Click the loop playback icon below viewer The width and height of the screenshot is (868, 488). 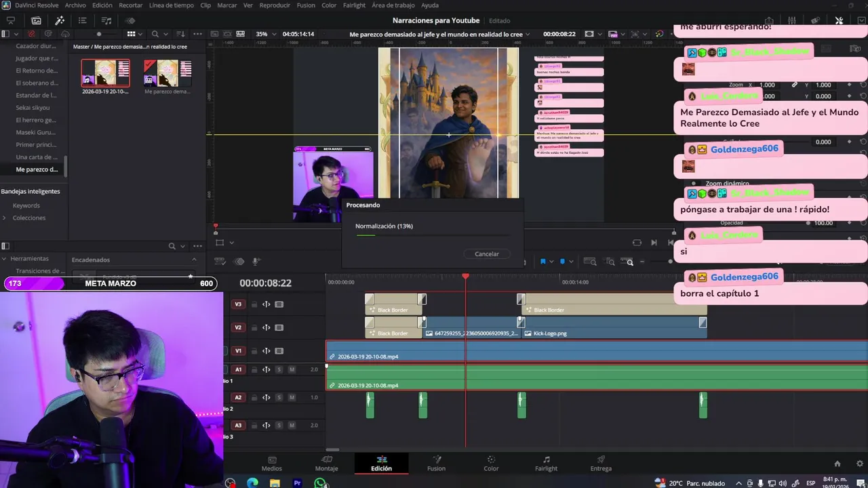[637, 243]
